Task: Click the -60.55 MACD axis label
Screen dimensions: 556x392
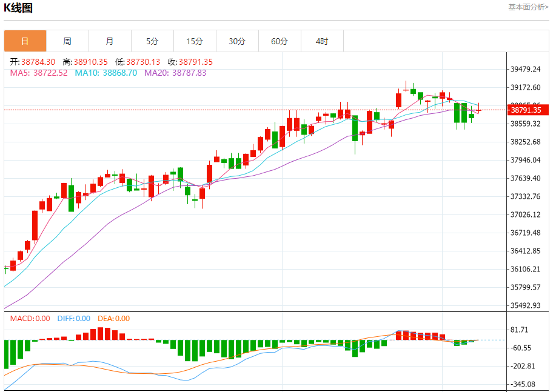Action: [521, 348]
